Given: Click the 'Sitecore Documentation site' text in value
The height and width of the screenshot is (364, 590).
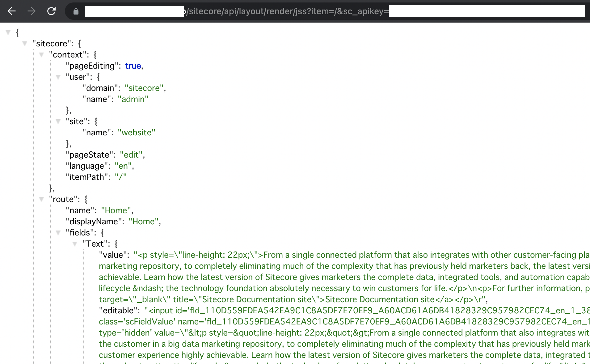Looking at the screenshot, I should [x=380, y=299].
